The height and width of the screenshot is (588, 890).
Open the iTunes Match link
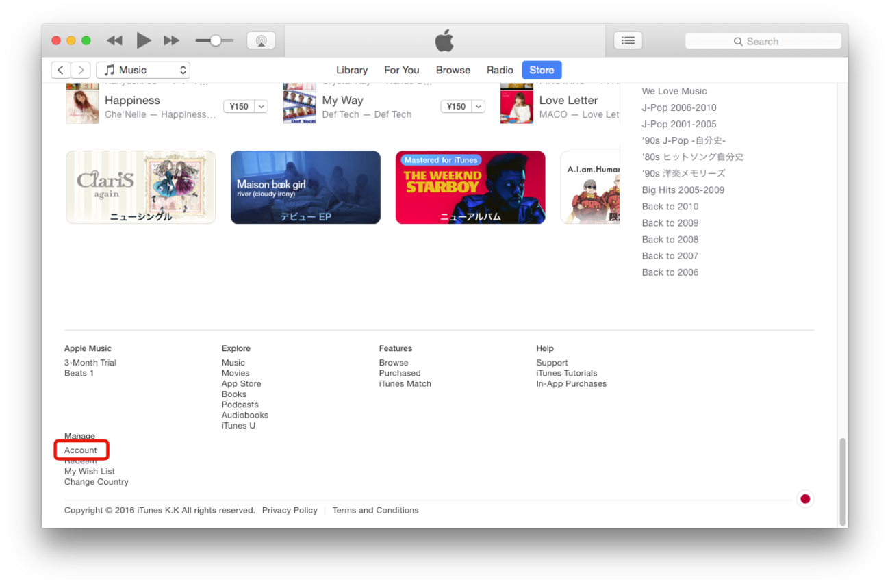pos(405,383)
